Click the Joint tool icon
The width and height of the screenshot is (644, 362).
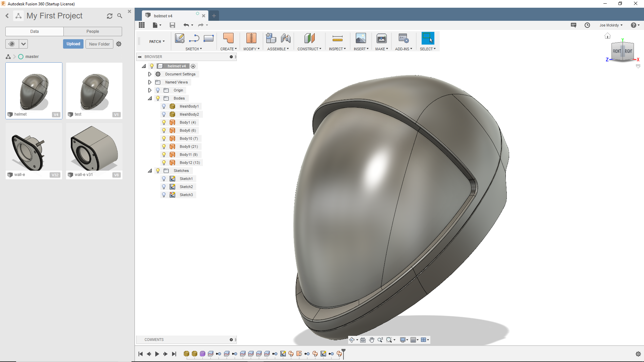pos(286,38)
